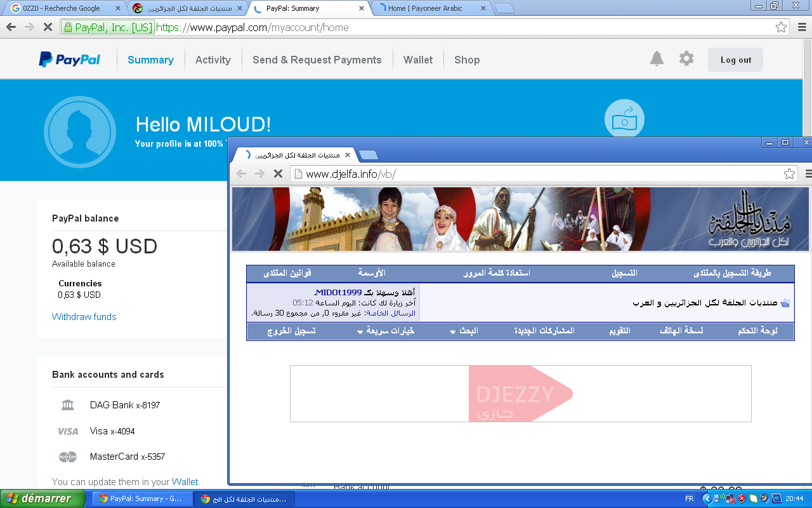Go forward in PayPal browser window

pyautogui.click(x=29, y=27)
